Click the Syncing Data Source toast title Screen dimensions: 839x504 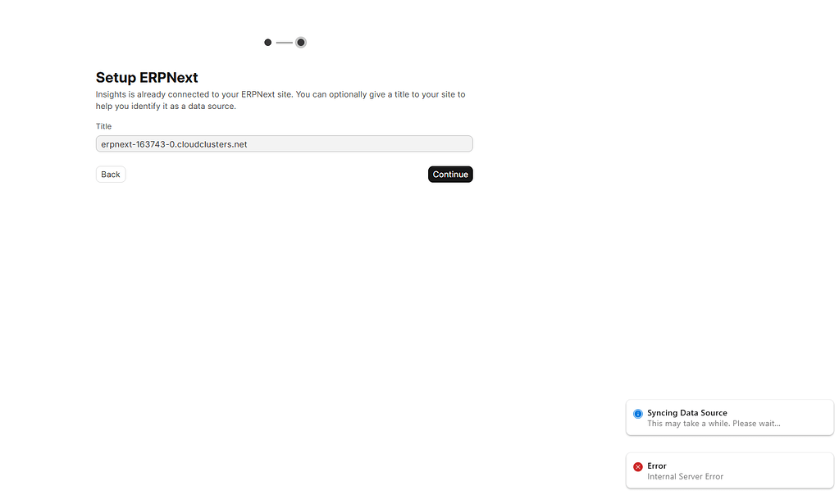pos(686,412)
